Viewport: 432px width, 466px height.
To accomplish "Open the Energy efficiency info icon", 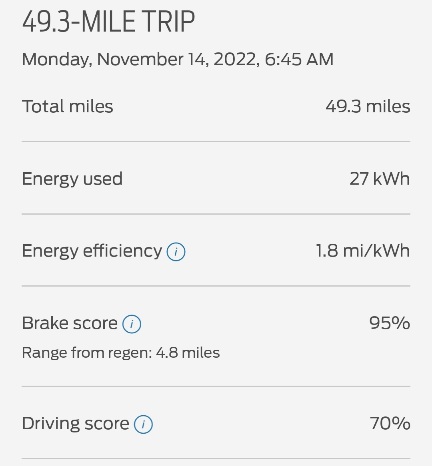I will click(176, 252).
